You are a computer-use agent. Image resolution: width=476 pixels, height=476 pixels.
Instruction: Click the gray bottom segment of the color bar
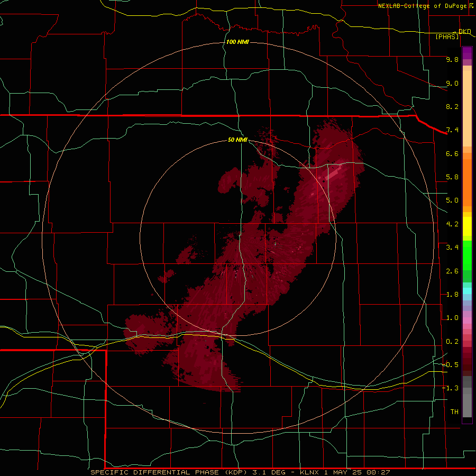pyautogui.click(x=467, y=402)
